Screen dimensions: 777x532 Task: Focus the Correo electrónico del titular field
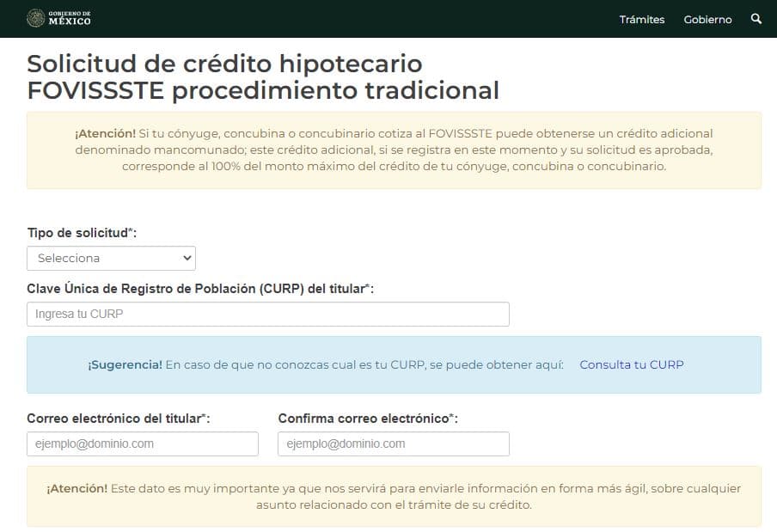pos(143,443)
